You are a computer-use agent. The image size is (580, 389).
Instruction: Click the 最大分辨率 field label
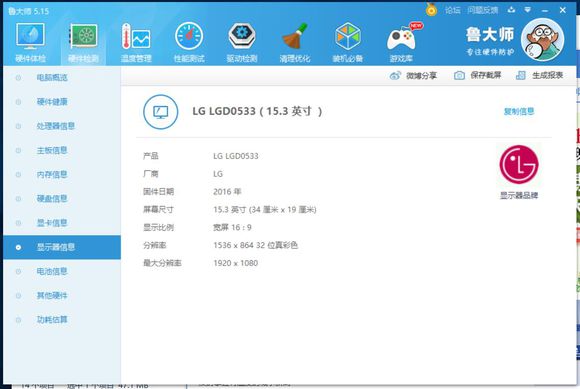pos(162,263)
